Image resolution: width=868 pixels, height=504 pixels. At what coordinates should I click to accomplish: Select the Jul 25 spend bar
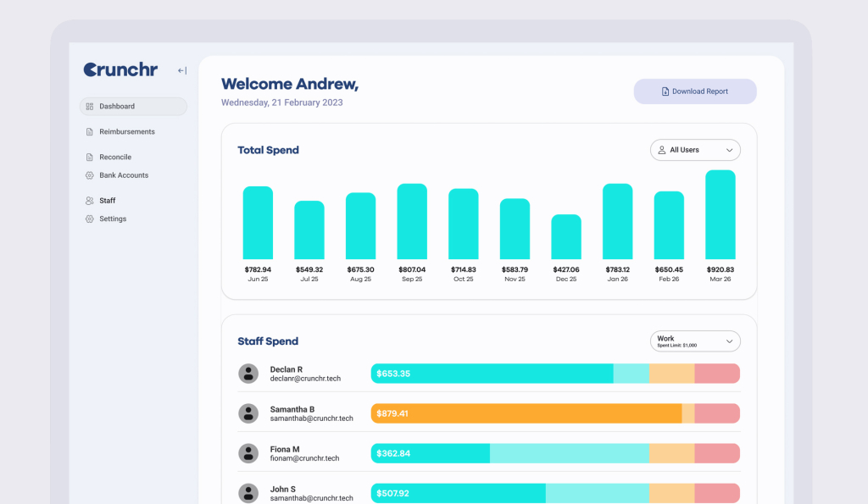pyautogui.click(x=309, y=230)
